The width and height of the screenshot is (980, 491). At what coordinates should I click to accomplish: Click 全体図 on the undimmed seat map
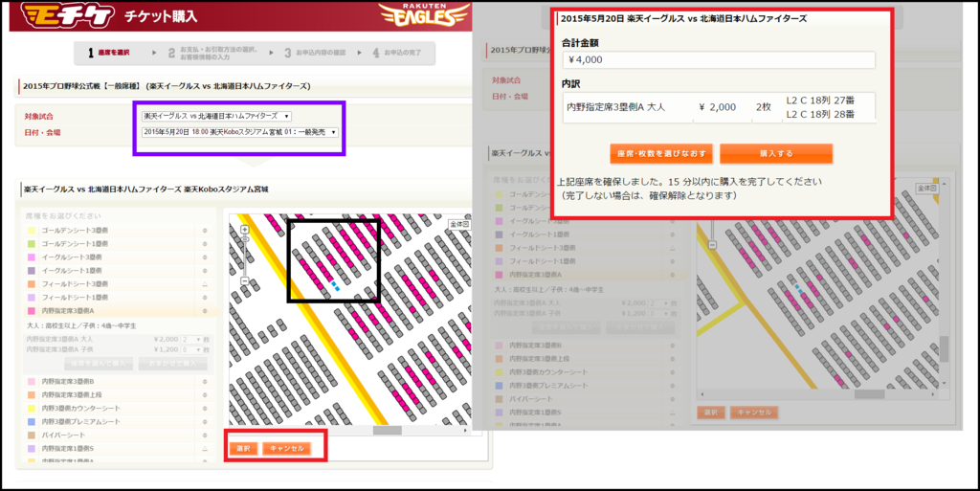[x=459, y=224]
